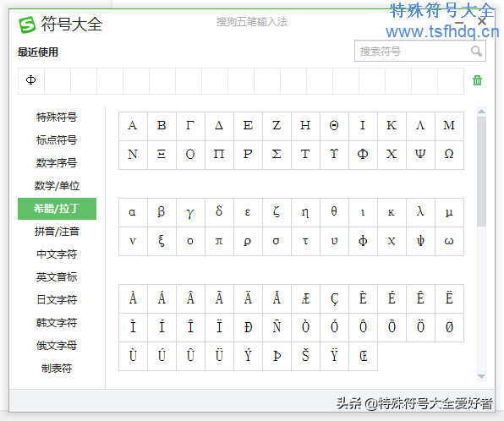Insert Latin À with grave accent
The width and height of the screenshot is (504, 421).
(133, 298)
